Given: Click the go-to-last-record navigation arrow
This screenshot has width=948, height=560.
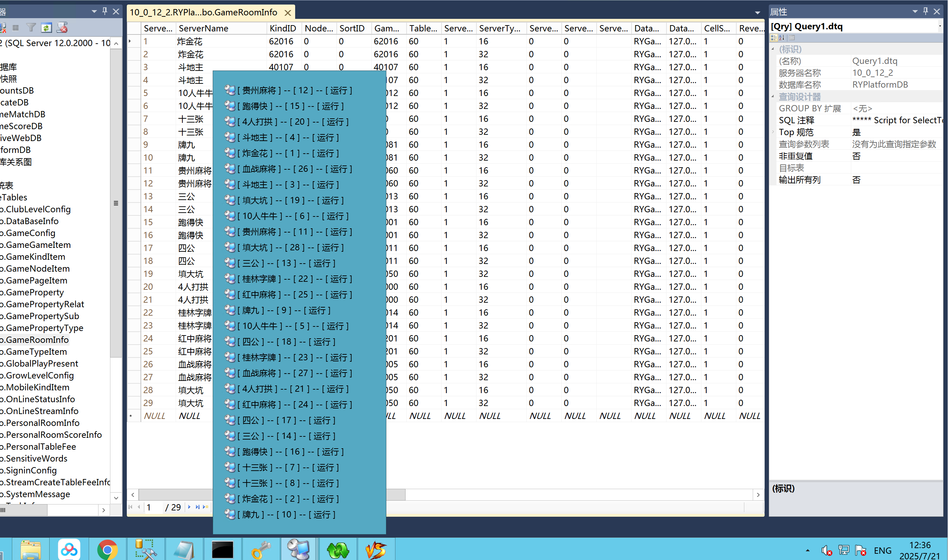Looking at the screenshot, I should (197, 507).
